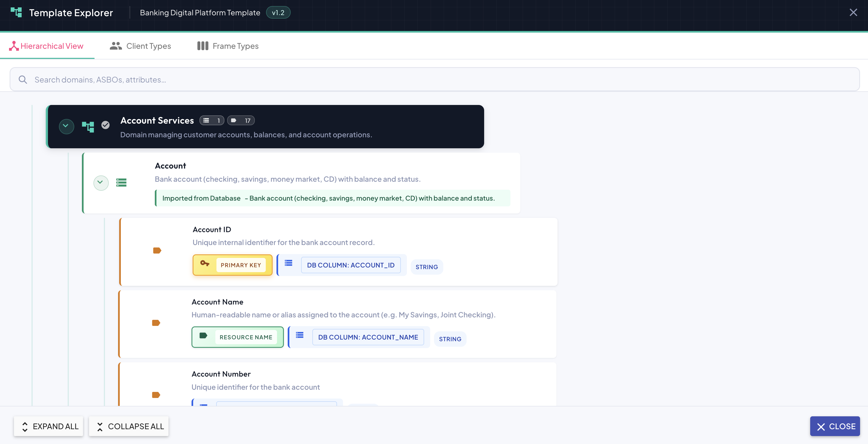Image resolution: width=868 pixels, height=444 pixels.
Task: Click Banking Digital Platform Template title
Action: (200, 13)
